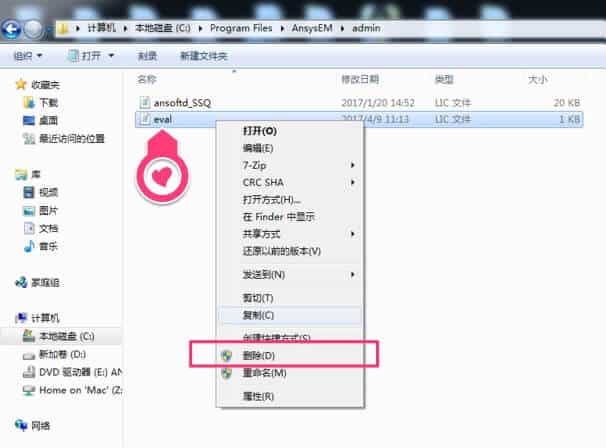The height and width of the screenshot is (448, 606).
Task: Choose 剪切(T) from context menu
Action: coord(258,298)
